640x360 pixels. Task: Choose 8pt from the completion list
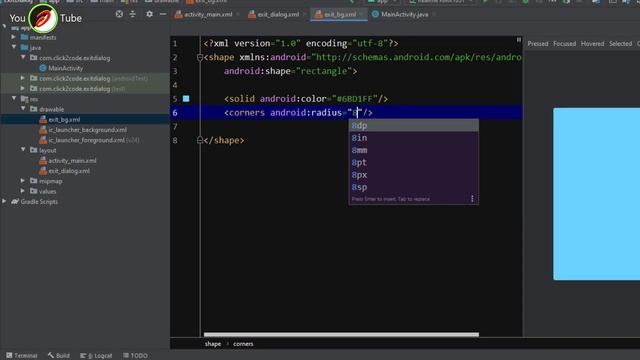[413, 162]
